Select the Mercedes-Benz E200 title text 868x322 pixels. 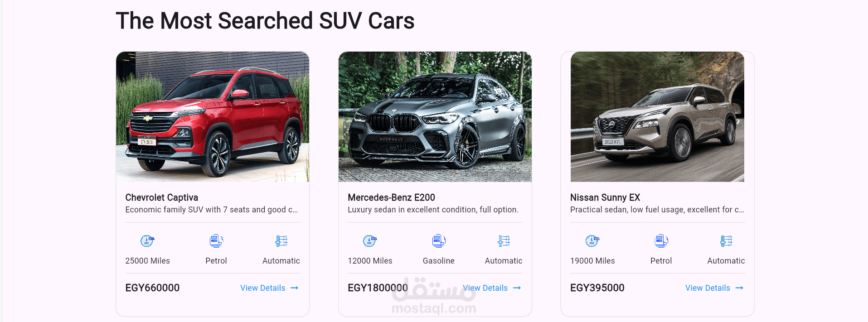tap(391, 197)
